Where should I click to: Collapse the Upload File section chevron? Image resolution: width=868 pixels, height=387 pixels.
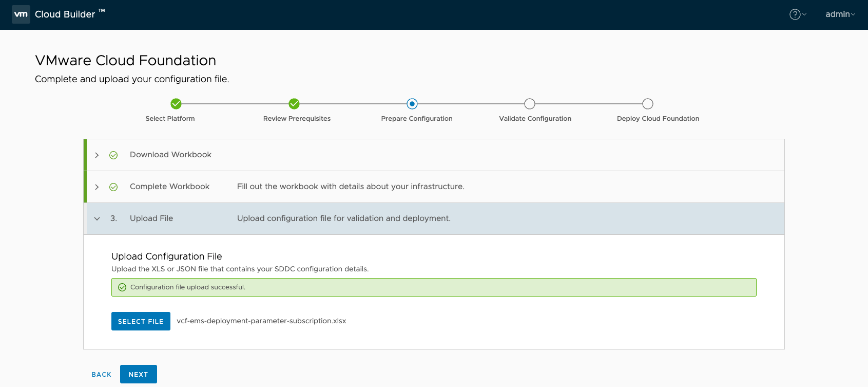(x=97, y=219)
